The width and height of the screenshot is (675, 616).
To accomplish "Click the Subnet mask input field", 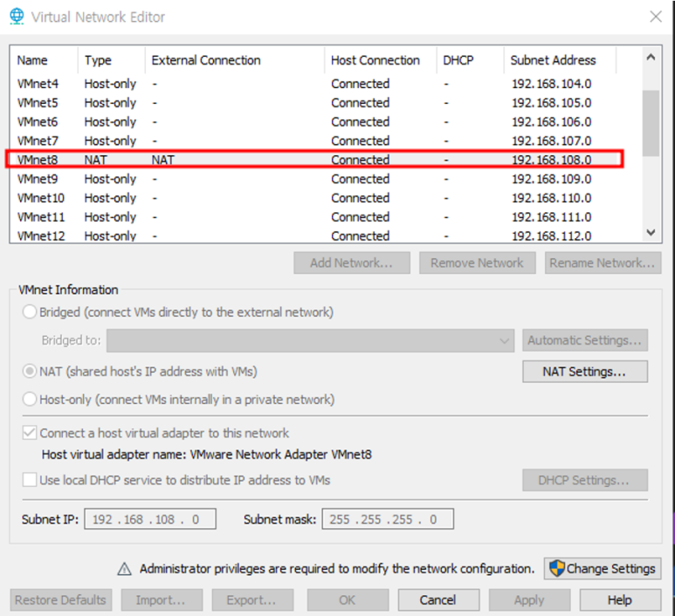I will click(x=388, y=519).
